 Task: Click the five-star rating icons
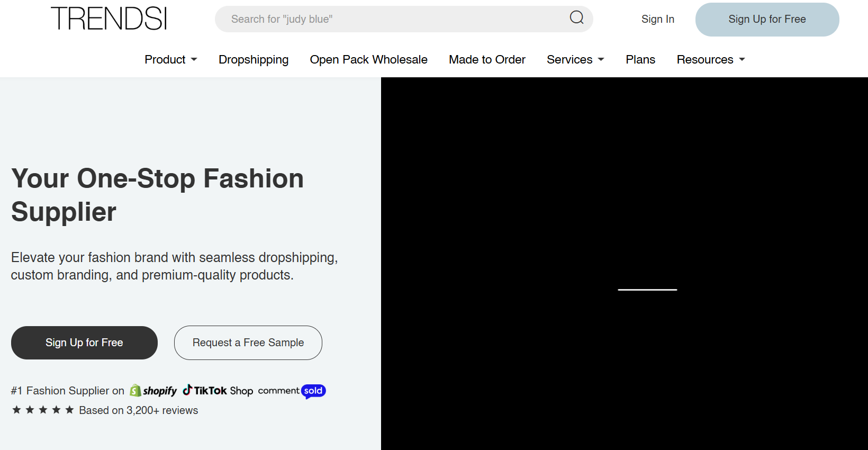point(43,410)
